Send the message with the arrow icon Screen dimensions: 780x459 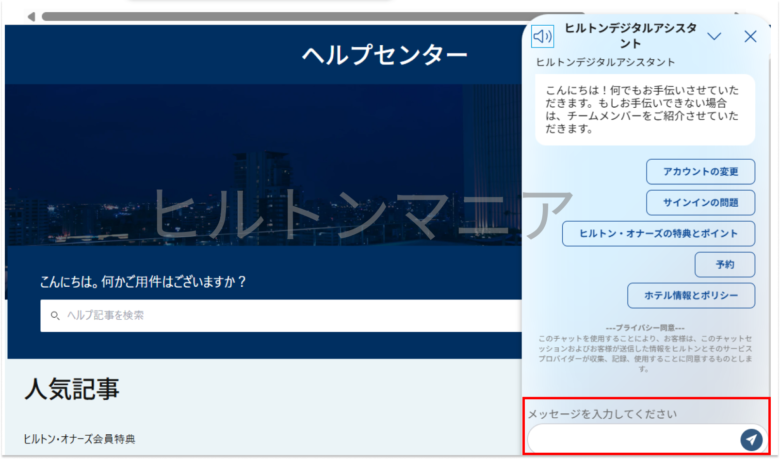[751, 440]
